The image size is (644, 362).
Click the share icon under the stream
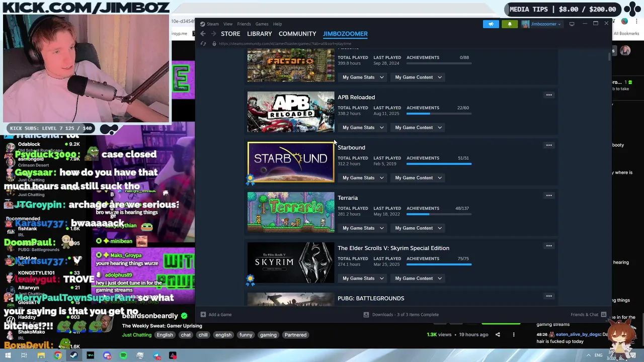pos(498,334)
